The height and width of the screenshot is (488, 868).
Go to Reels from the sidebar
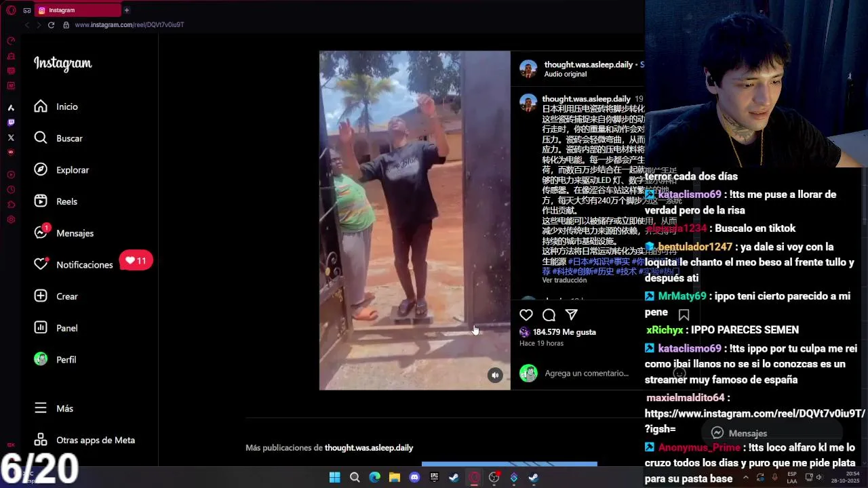pos(56,201)
